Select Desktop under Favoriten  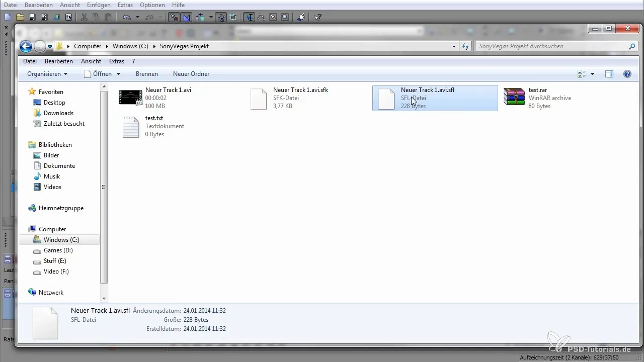[x=54, y=103]
